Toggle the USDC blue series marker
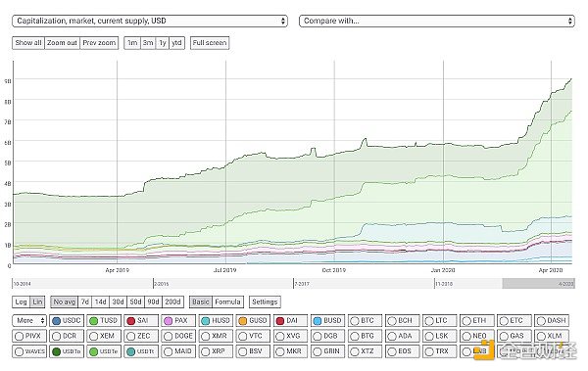The width and height of the screenshot is (588, 371). (x=56, y=321)
